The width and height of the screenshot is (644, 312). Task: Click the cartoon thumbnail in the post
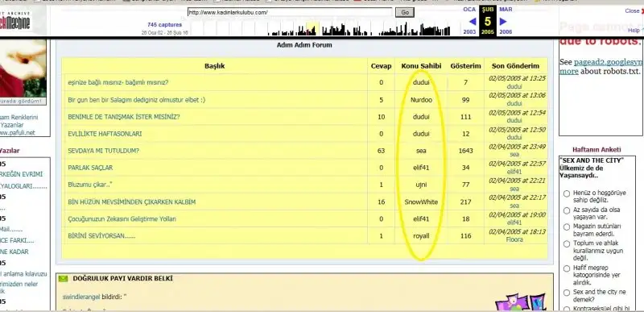pyautogui.click(x=521, y=302)
